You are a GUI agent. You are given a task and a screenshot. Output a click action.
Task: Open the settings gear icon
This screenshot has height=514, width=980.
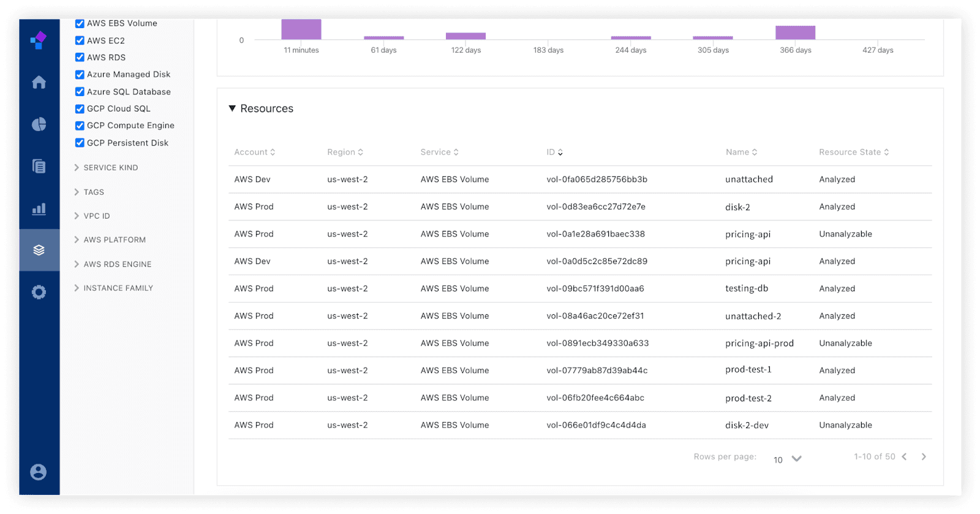coord(39,292)
